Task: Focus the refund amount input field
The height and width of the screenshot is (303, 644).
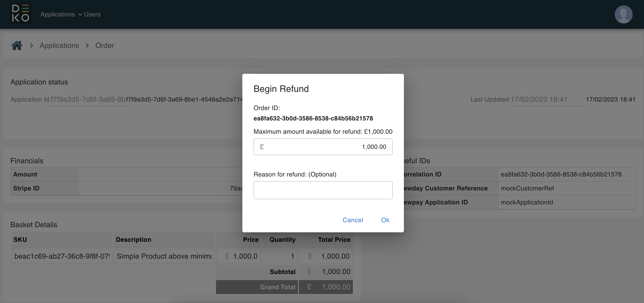Action: coord(325,147)
